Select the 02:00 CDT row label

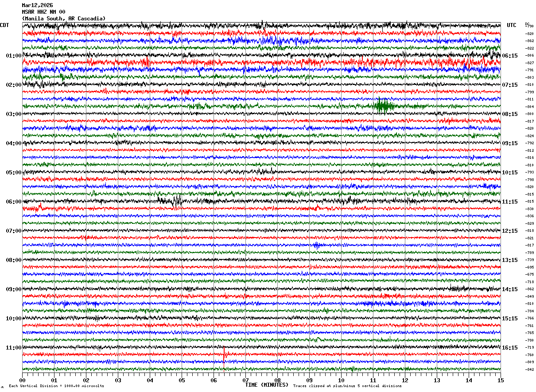14,85
